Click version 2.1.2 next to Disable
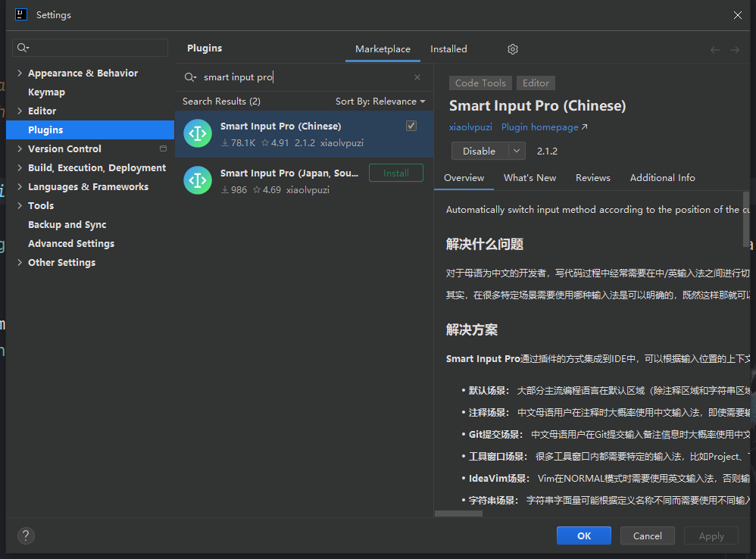This screenshot has width=756, height=559. (x=547, y=151)
